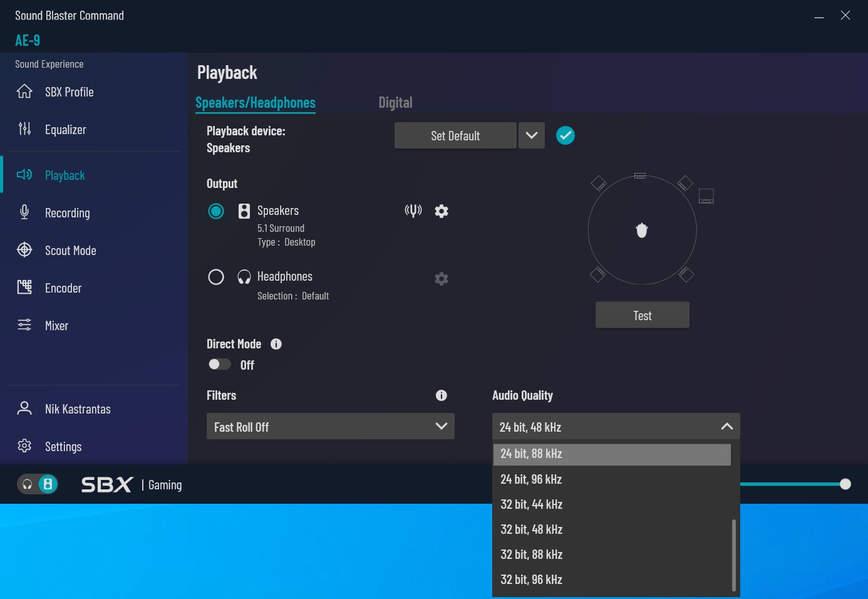Select the Headphones output radio button
Viewport: 868px width, 599px height.
point(216,277)
